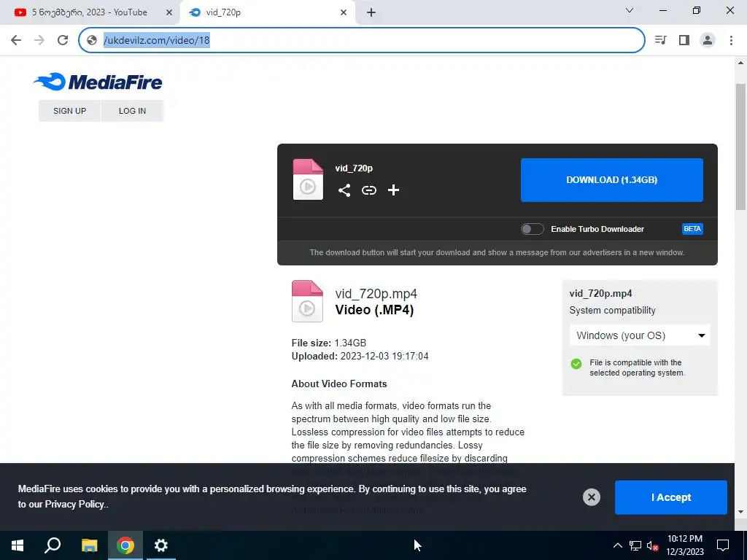The height and width of the screenshot is (560, 747).
Task: Click the Chrome icon on taskbar
Action: [125, 545]
